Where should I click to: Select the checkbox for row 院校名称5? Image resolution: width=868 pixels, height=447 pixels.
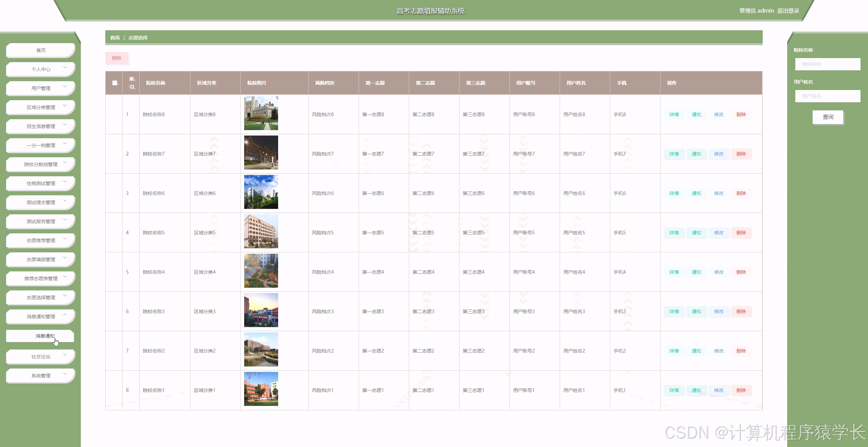(x=111, y=233)
